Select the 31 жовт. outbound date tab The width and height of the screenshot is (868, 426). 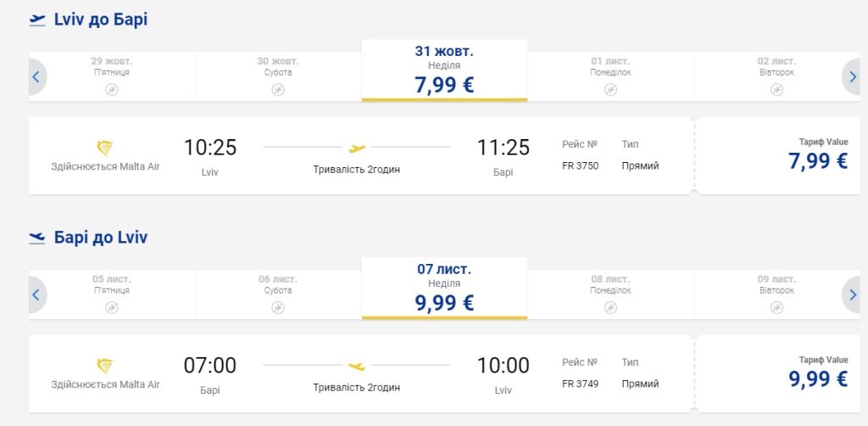(444, 70)
